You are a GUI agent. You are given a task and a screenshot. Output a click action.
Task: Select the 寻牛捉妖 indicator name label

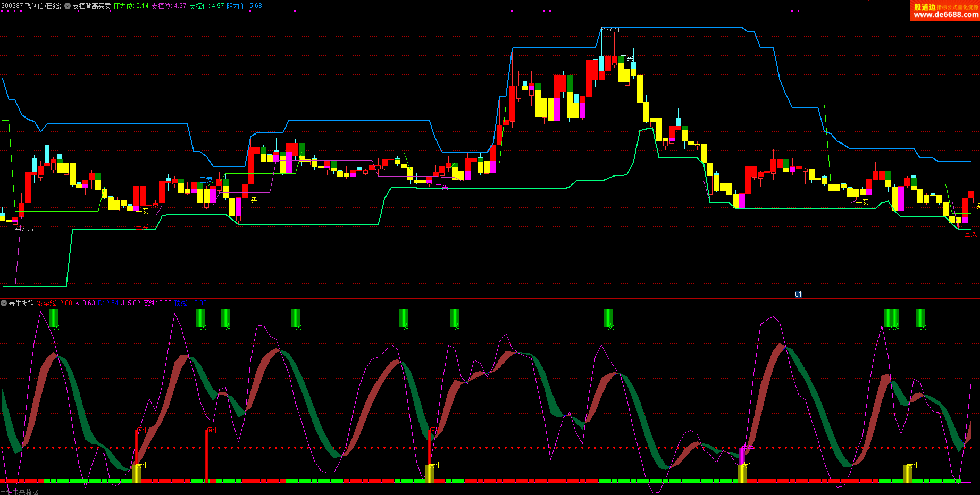click(x=21, y=303)
